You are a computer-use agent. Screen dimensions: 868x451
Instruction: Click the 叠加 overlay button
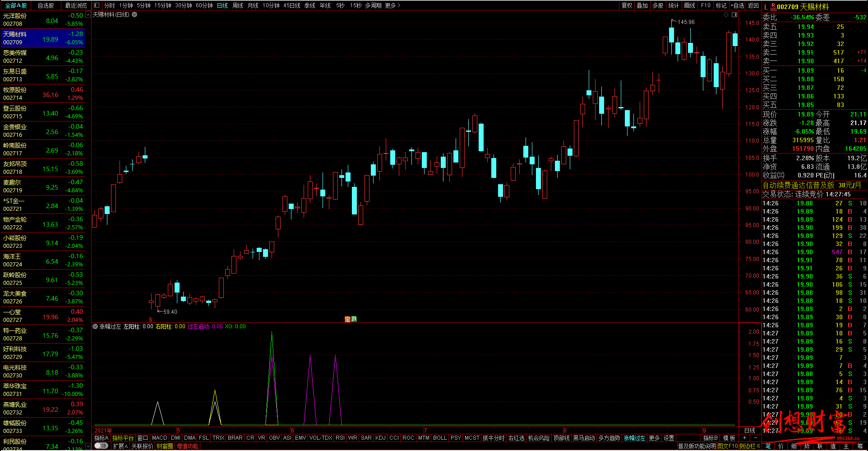click(x=642, y=5)
